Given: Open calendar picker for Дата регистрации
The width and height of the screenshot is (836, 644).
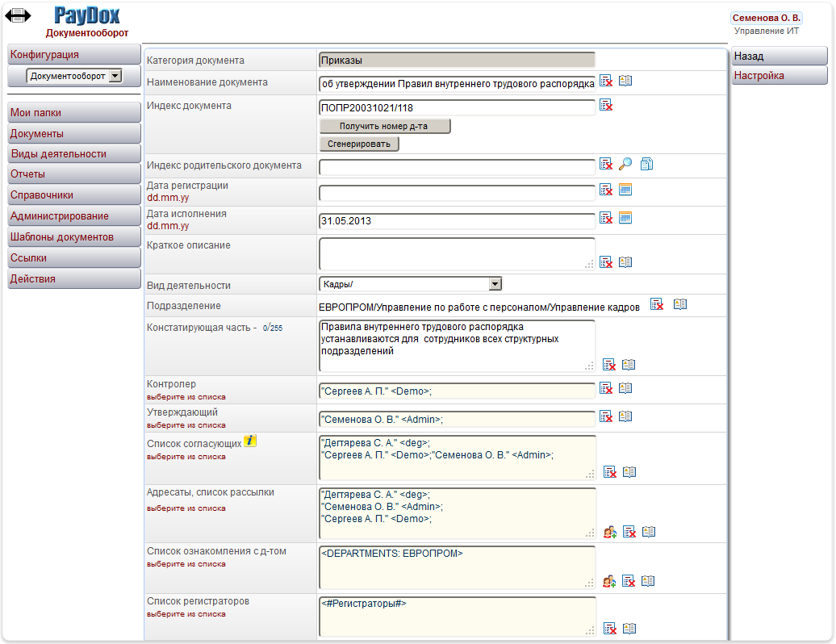Looking at the screenshot, I should 625,190.
